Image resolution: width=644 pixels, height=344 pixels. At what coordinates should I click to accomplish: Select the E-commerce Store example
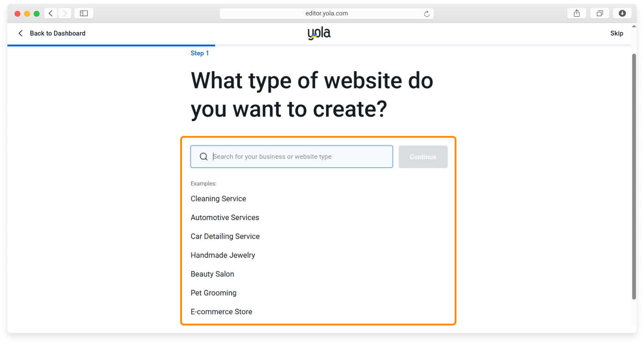(221, 312)
